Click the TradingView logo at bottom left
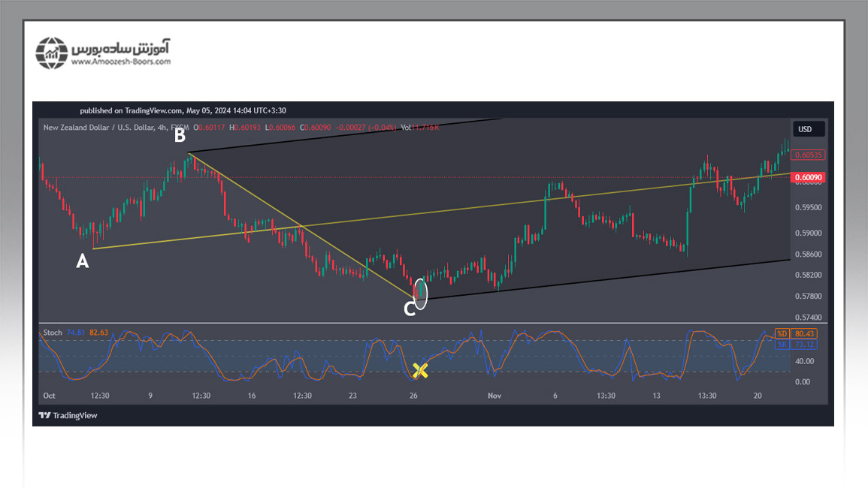Viewport: 868px width, 488px height. [68, 415]
